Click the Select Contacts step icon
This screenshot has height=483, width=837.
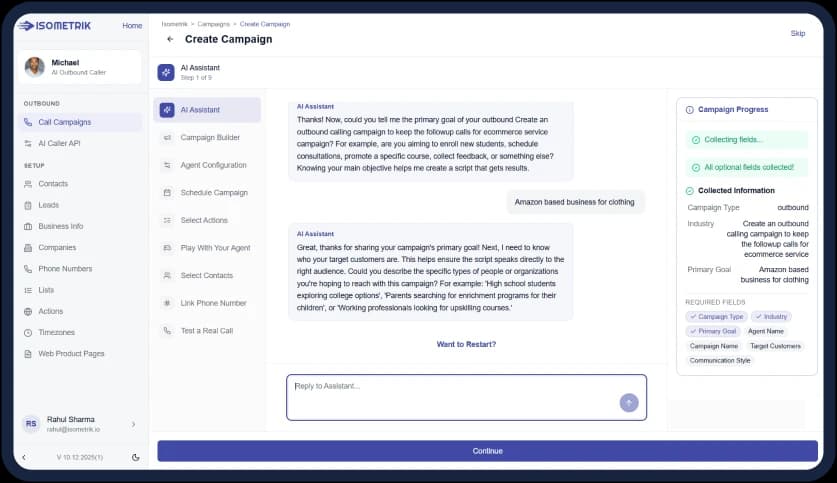[167, 275]
